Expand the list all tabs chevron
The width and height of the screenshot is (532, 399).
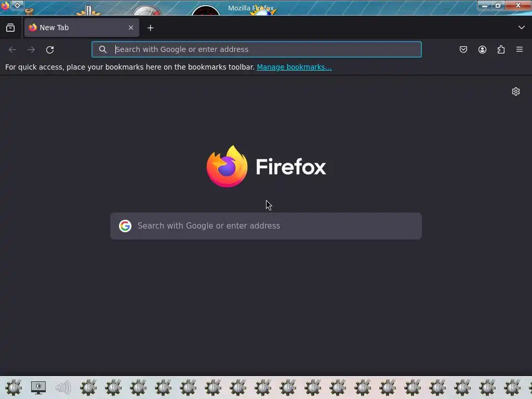tap(521, 27)
